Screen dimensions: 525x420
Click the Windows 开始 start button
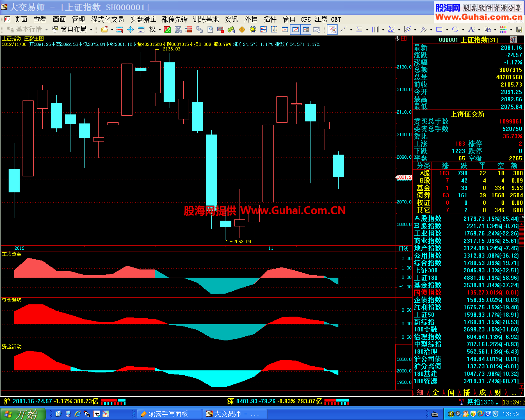[x=23, y=414]
